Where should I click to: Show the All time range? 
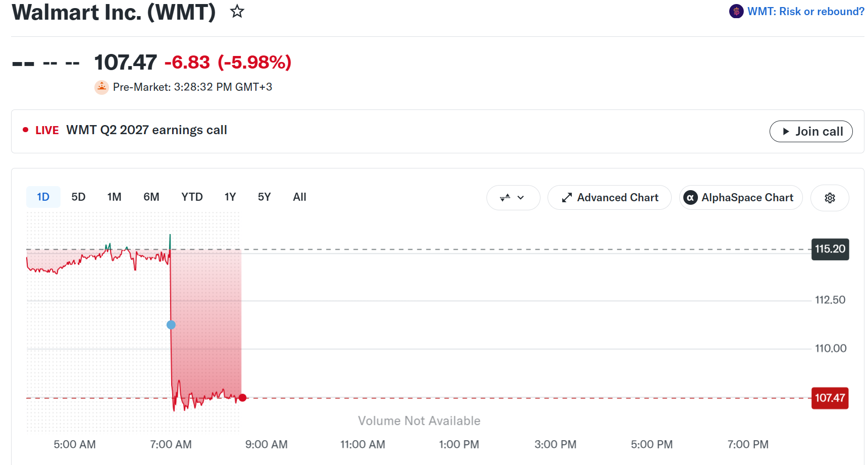coord(300,197)
